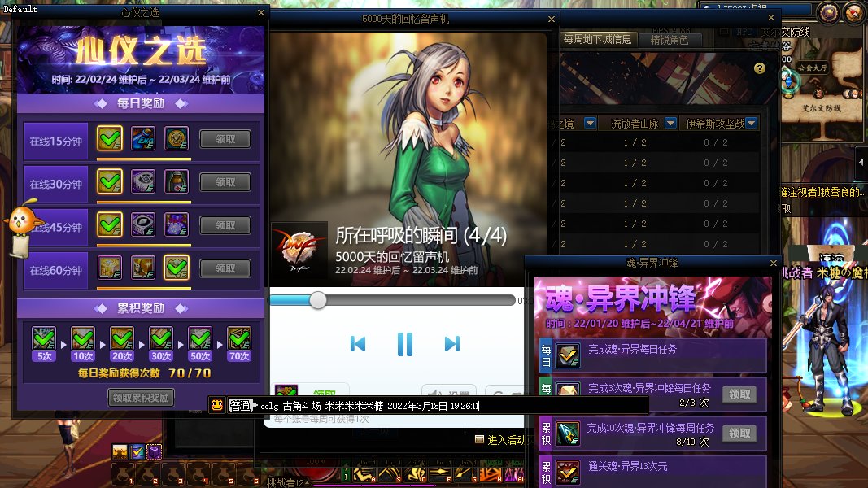Click the checked first reward in 在线30分钟 row
Image resolution: width=868 pixels, height=488 pixels.
(110, 181)
